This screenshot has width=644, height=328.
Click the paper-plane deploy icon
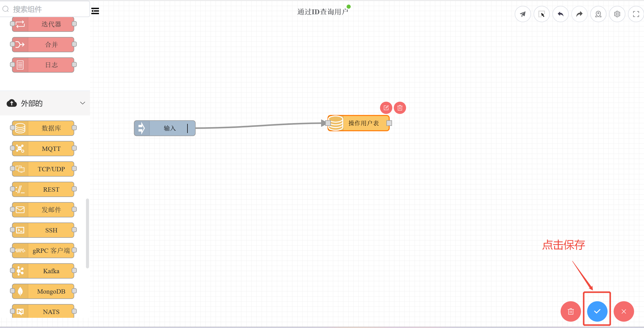523,14
